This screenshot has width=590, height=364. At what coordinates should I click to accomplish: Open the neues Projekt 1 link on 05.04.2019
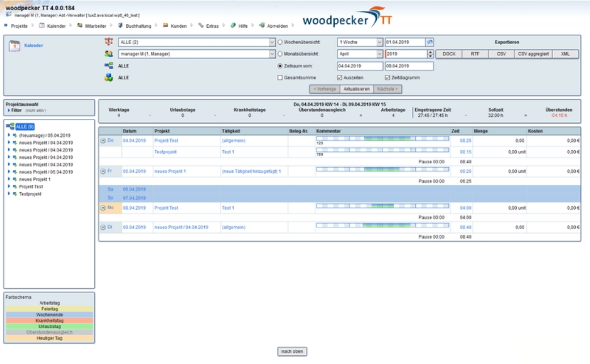pyautogui.click(x=170, y=171)
